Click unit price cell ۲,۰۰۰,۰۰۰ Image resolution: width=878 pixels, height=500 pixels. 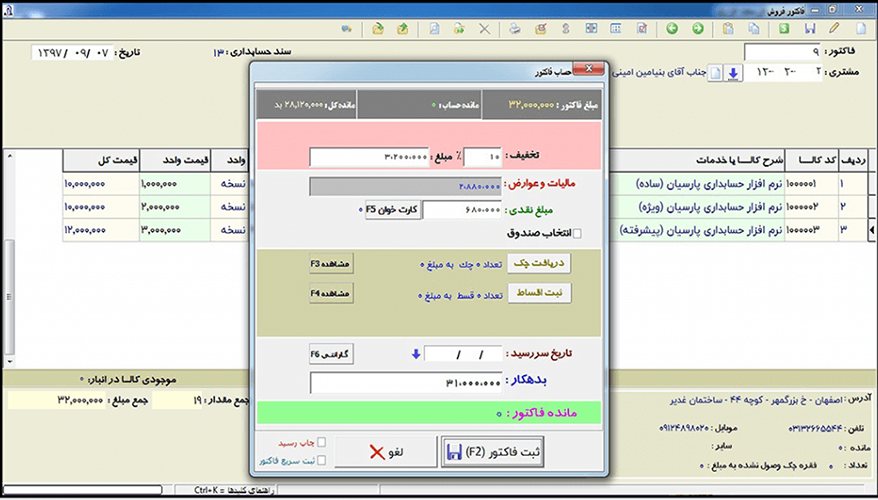coord(175,207)
